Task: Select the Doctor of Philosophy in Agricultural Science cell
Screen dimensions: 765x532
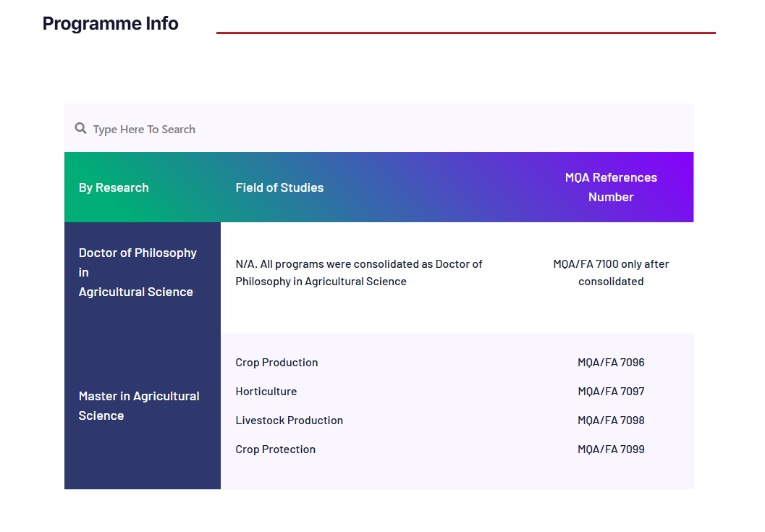Action: coord(138,272)
